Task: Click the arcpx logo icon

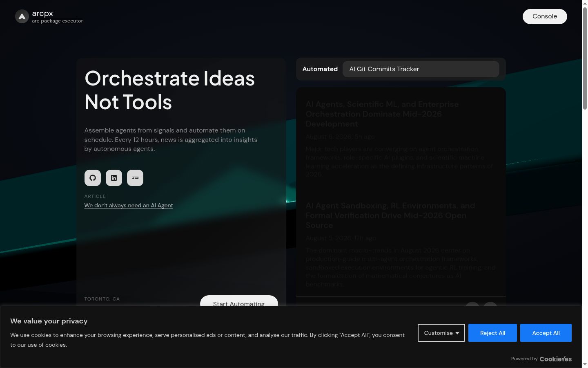Action: (22, 17)
